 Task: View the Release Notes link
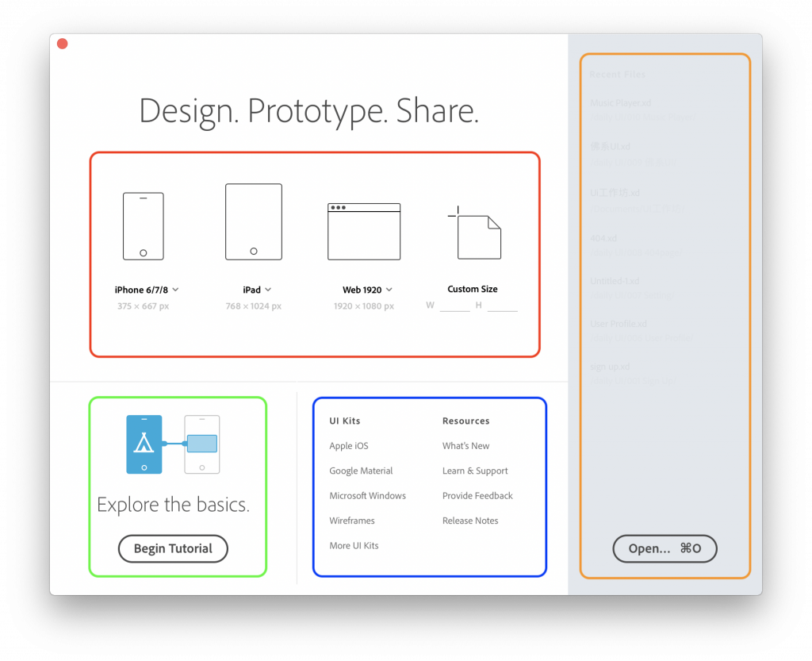[470, 521]
